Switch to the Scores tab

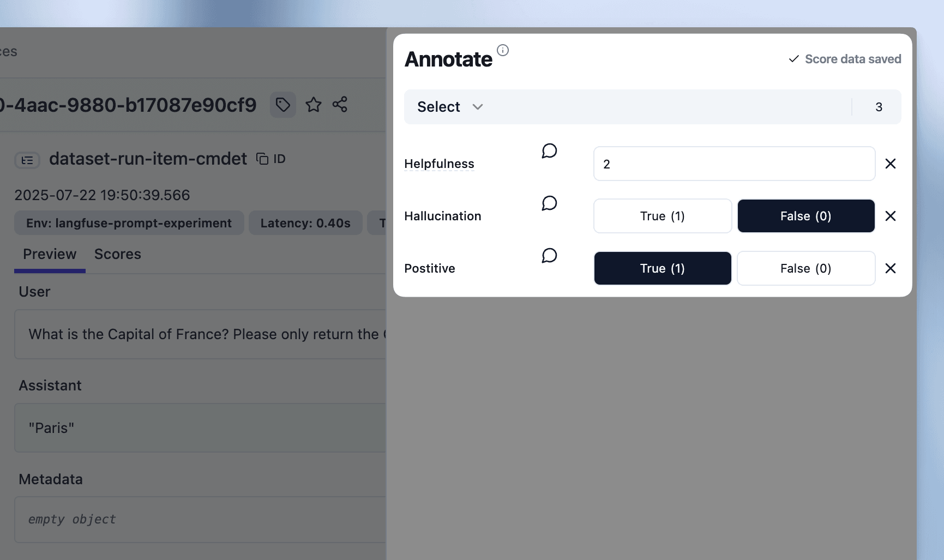click(x=117, y=254)
